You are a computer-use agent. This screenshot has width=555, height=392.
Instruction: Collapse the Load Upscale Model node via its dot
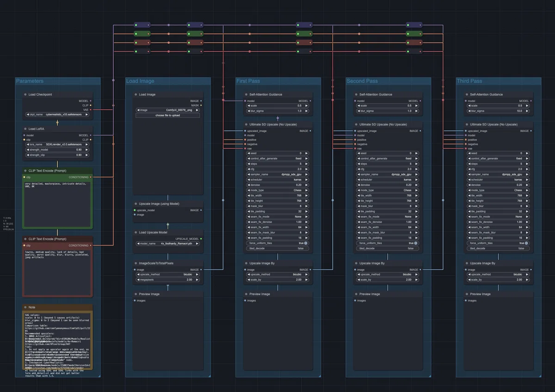pyautogui.click(x=135, y=232)
